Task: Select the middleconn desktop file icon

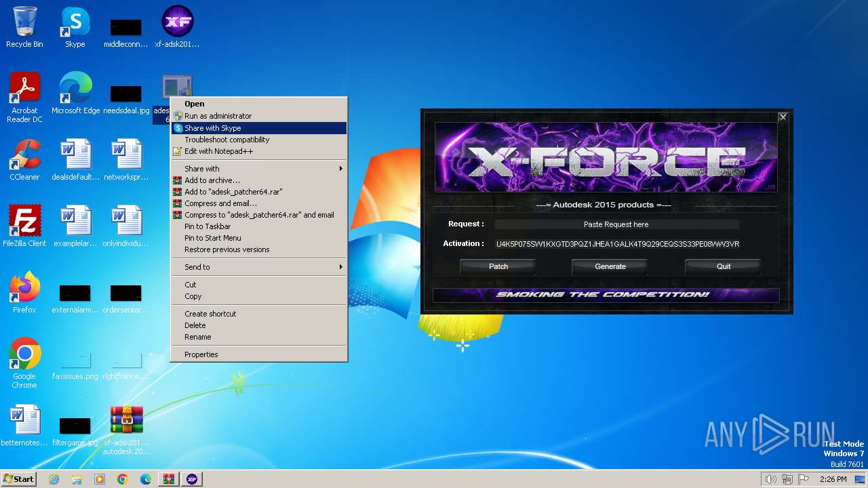Action: (126, 33)
